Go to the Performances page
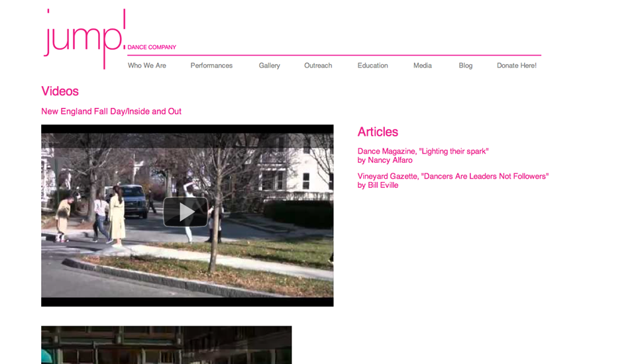 point(211,66)
